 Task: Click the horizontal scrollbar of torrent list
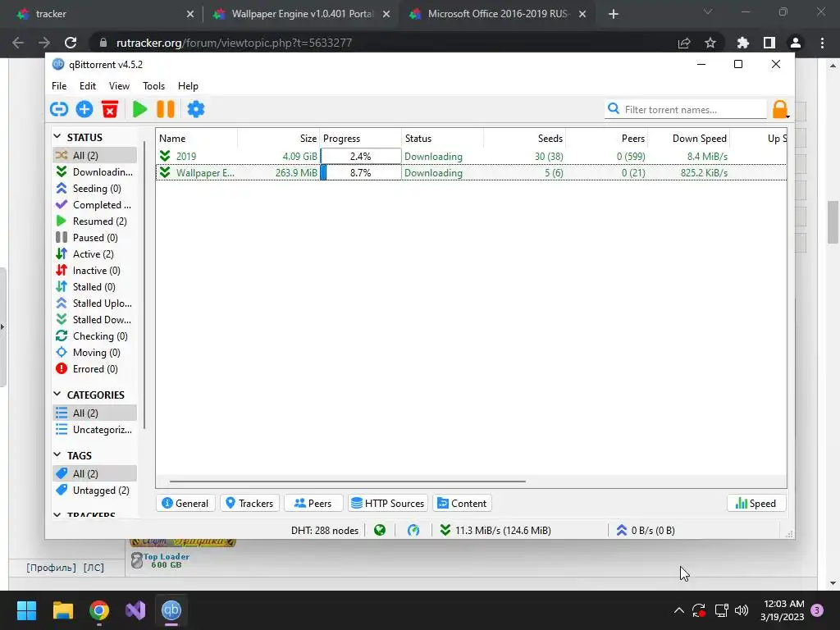pyautogui.click(x=347, y=481)
